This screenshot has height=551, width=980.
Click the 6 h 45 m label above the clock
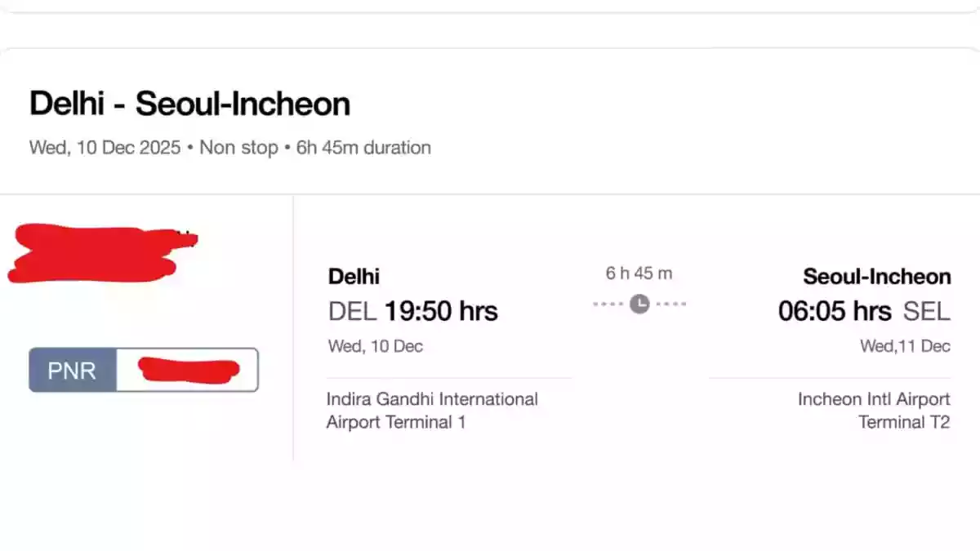coord(639,273)
